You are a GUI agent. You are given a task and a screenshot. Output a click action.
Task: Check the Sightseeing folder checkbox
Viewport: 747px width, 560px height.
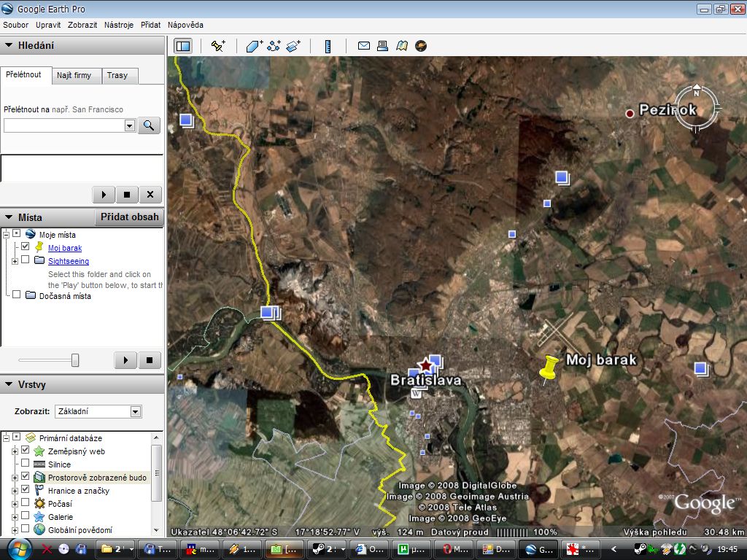coord(26,260)
